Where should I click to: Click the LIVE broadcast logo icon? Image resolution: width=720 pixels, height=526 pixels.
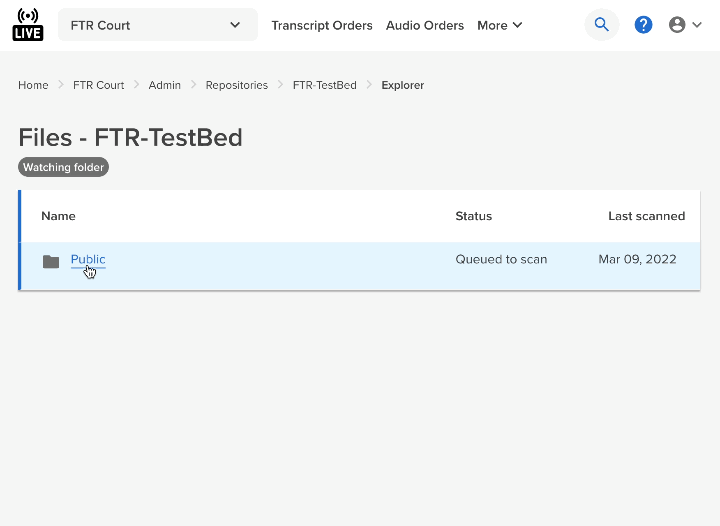point(28,25)
